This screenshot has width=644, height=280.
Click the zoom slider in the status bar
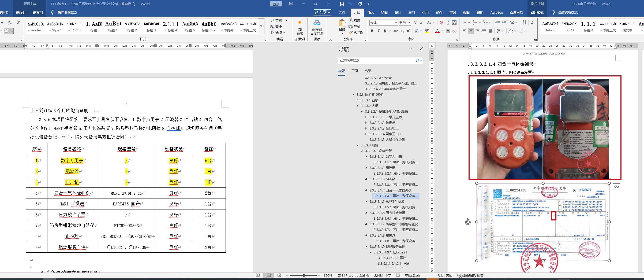[304, 275]
